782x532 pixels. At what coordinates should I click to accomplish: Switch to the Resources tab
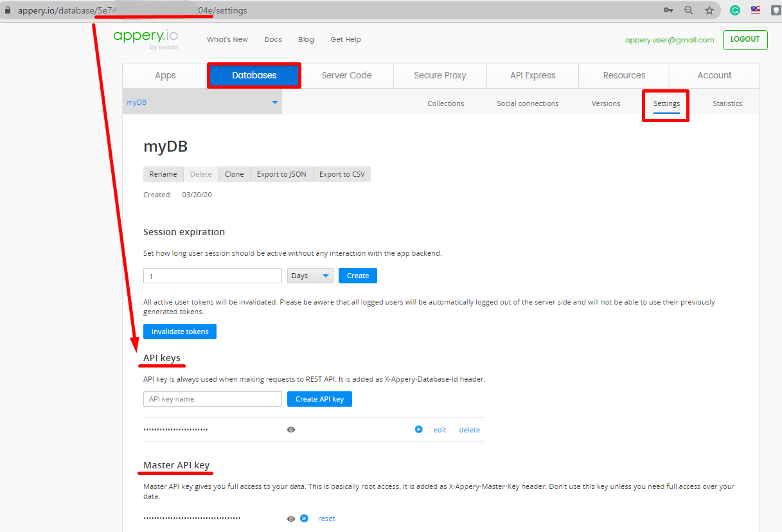click(x=624, y=75)
